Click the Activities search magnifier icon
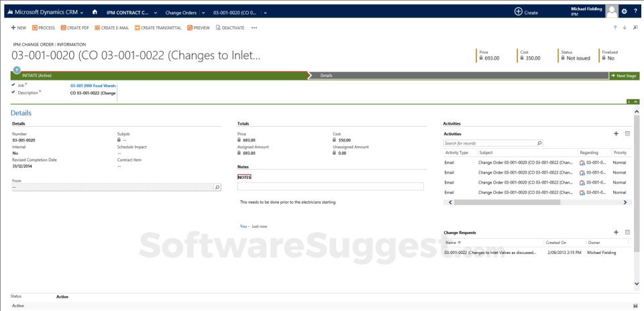Image resolution: width=644 pixels, height=311 pixels. (x=539, y=143)
